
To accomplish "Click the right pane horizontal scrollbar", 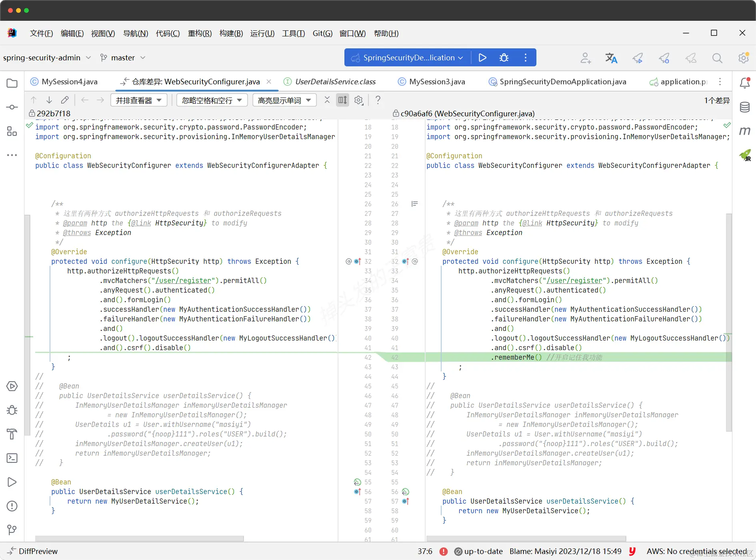I will (526, 538).
